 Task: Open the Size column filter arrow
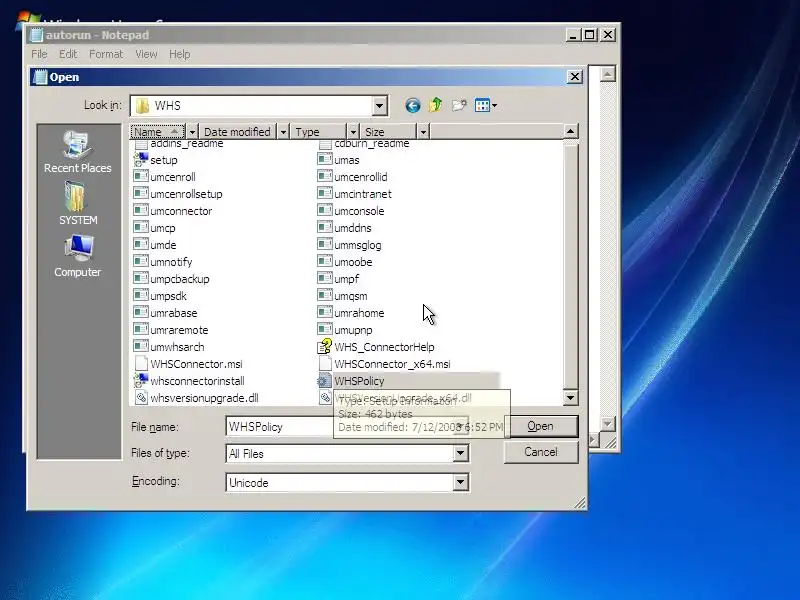pyautogui.click(x=423, y=132)
